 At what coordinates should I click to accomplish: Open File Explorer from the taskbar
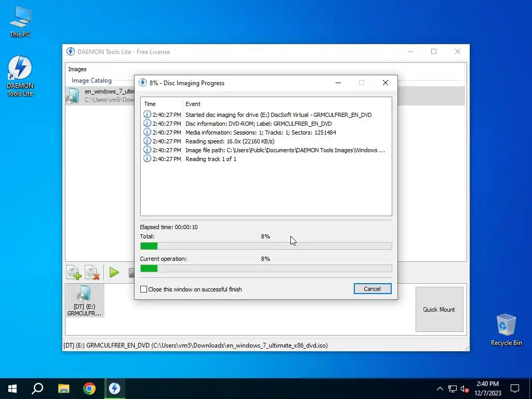[63, 389]
